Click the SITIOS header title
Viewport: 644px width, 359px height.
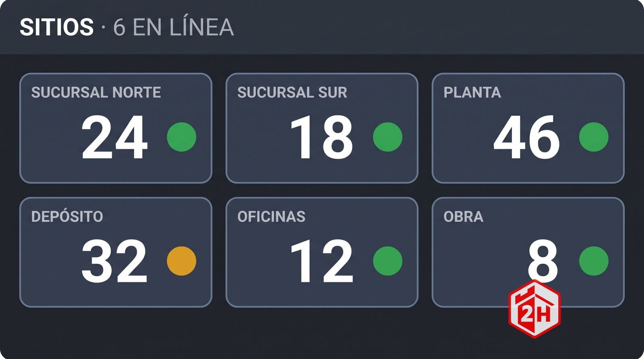(x=57, y=27)
